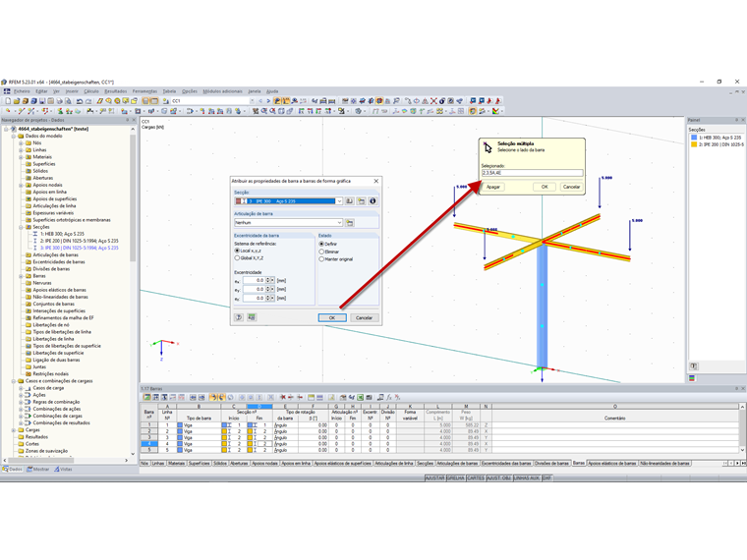Open the Resultados menu

[x=116, y=91]
